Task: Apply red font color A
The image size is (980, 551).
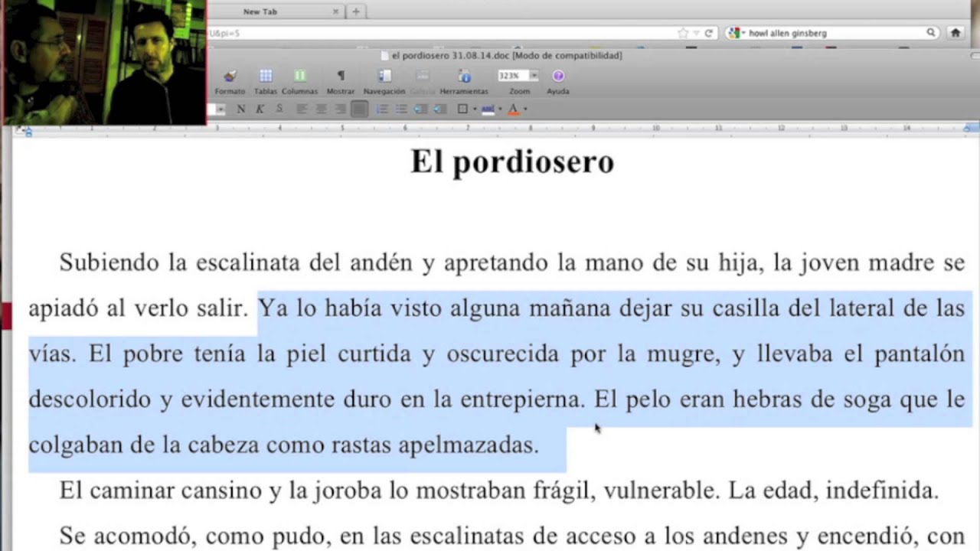Action: [514, 109]
